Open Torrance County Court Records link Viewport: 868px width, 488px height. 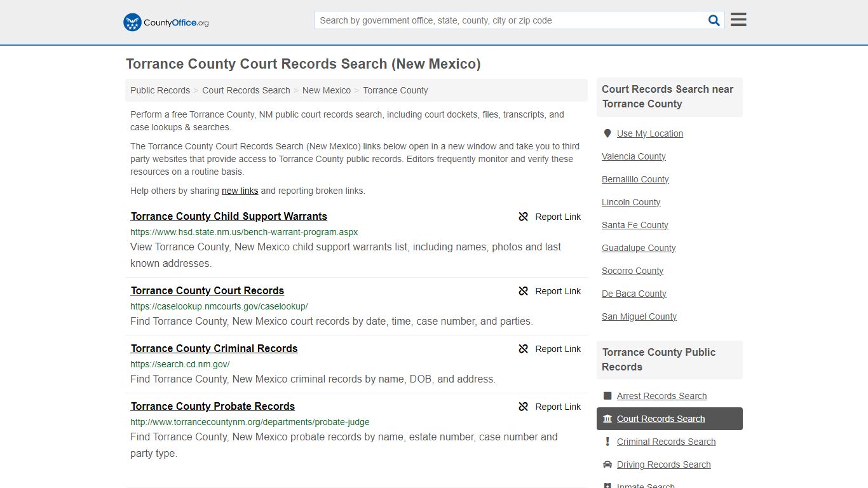[207, 290]
